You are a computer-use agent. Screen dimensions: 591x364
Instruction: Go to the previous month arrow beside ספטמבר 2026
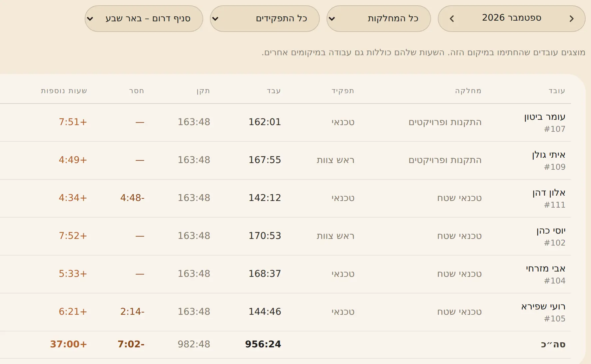572,19
